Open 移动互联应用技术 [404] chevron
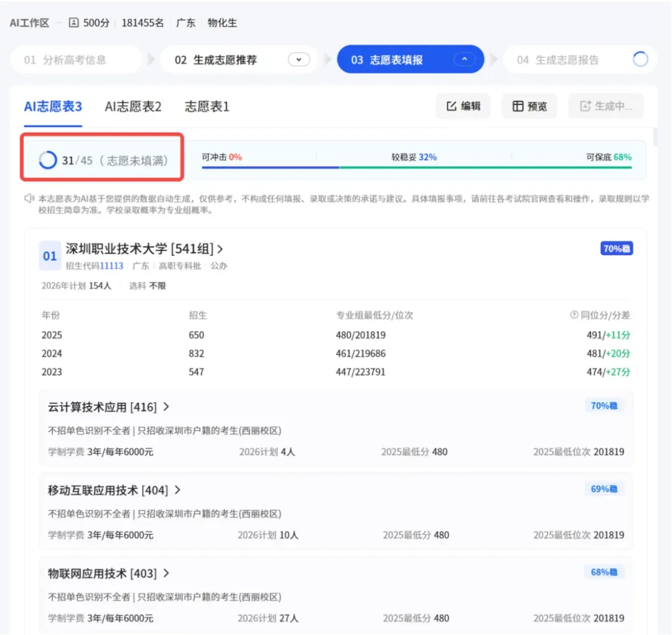 pos(177,490)
